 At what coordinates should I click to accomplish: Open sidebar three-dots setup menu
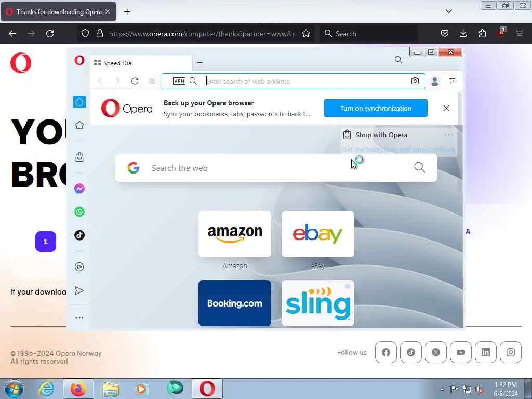point(79,318)
